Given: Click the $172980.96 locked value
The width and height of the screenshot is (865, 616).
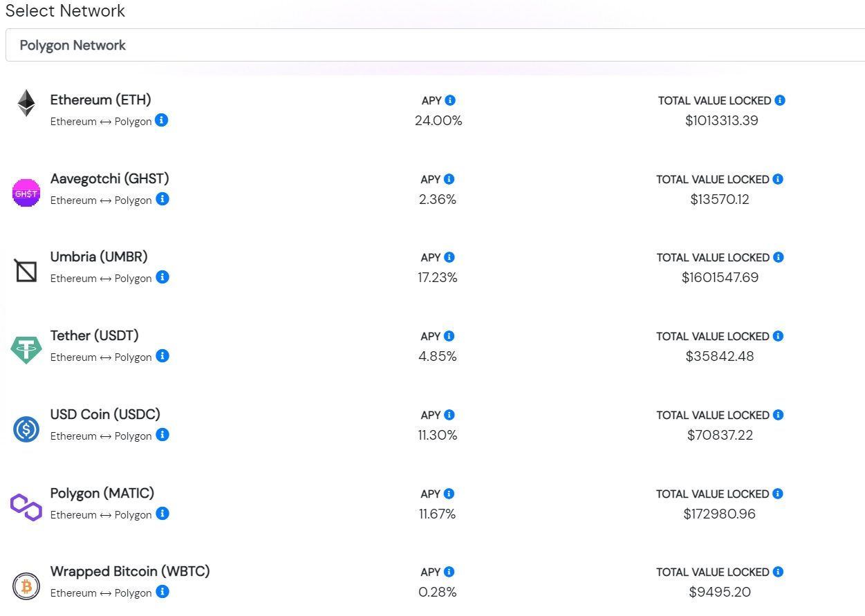Looking at the screenshot, I should [x=720, y=514].
